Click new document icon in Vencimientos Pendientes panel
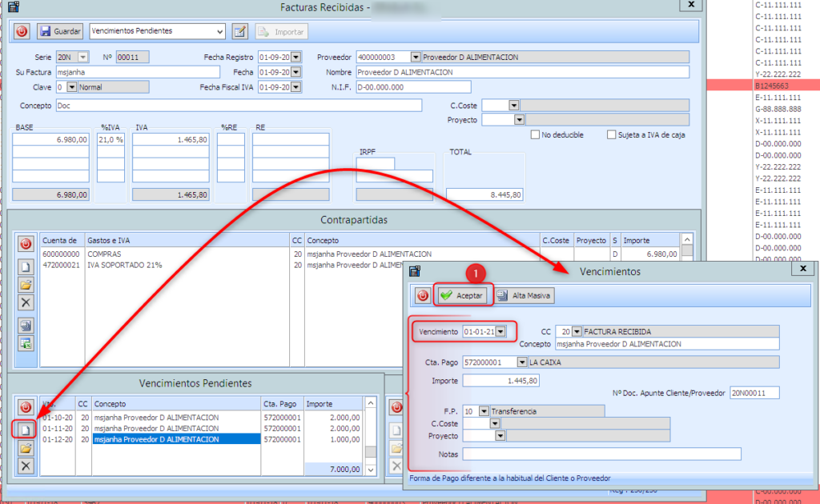 click(x=26, y=430)
